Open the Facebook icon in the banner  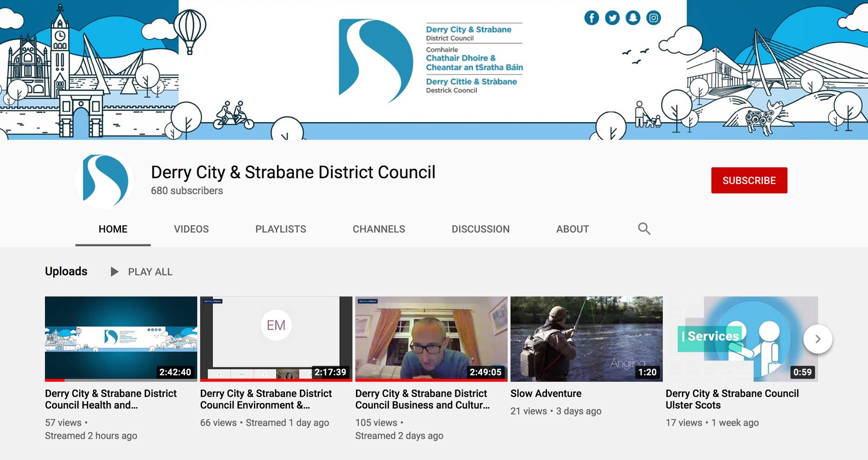point(592,18)
